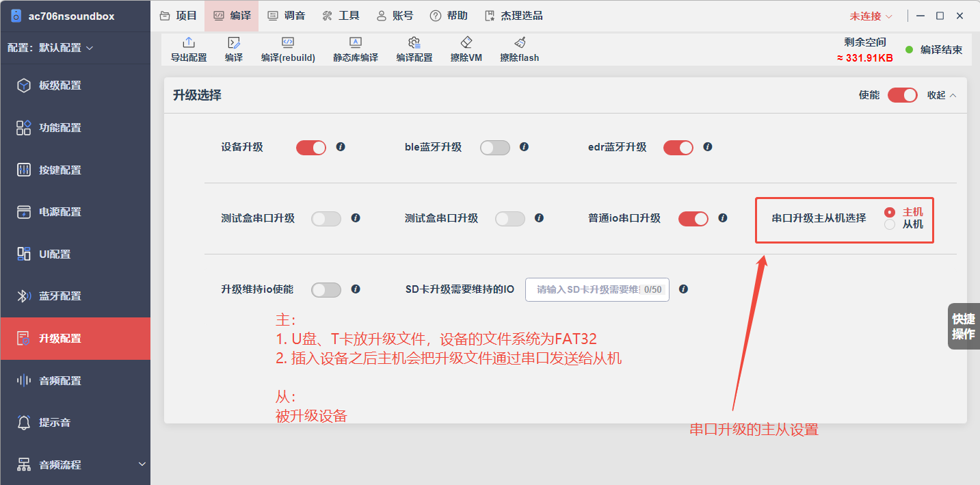
Task: Open UI配置 sidebar section
Action: tap(75, 254)
